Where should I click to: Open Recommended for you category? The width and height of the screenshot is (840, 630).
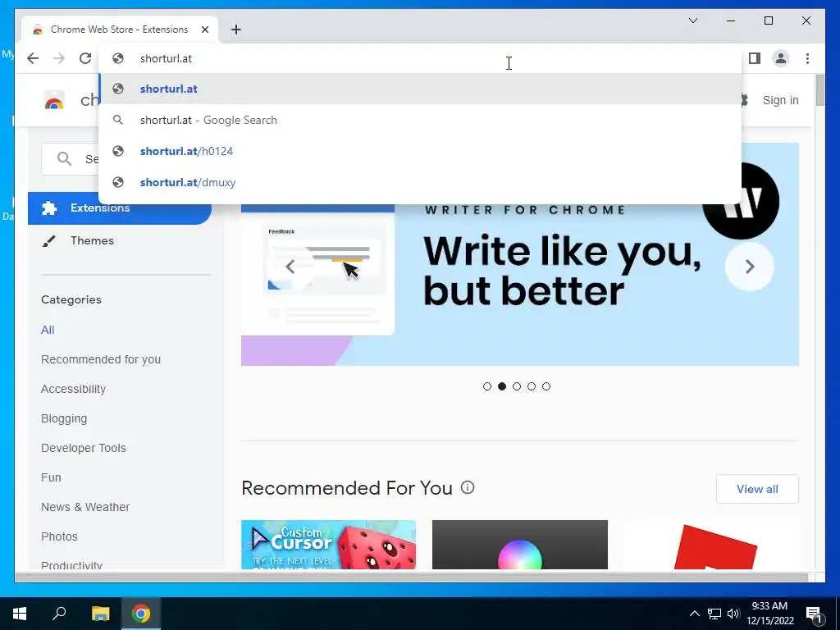(x=101, y=359)
